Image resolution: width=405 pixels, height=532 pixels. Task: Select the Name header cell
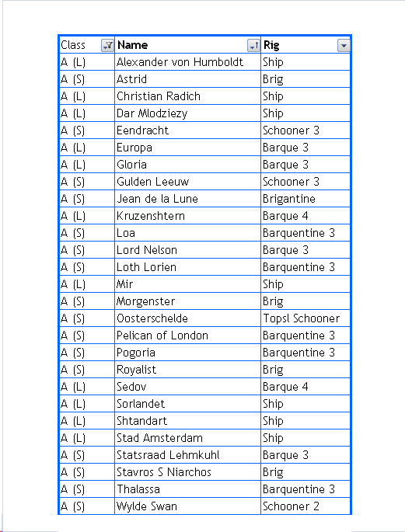pos(188,45)
